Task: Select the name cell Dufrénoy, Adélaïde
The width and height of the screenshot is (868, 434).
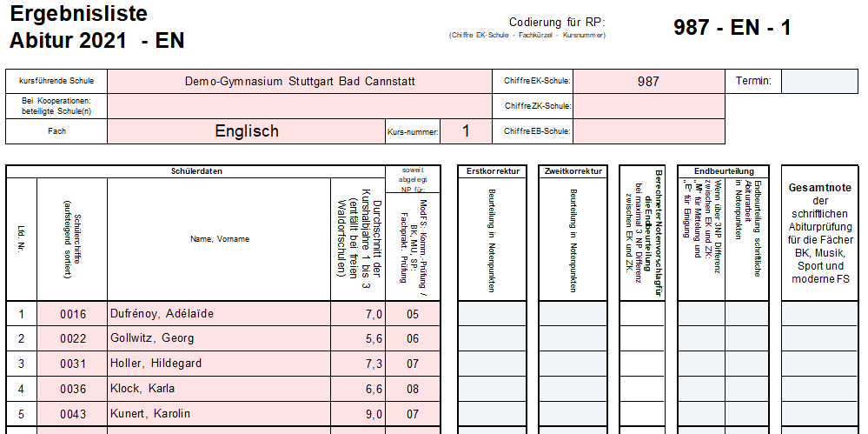Action: tap(218, 314)
